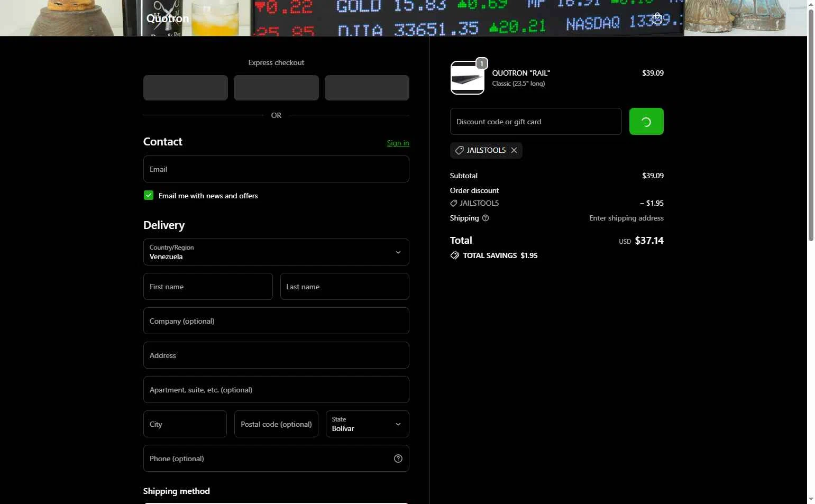Toggle Email me with news and offers
The height and width of the screenshot is (504, 815).
(x=149, y=195)
